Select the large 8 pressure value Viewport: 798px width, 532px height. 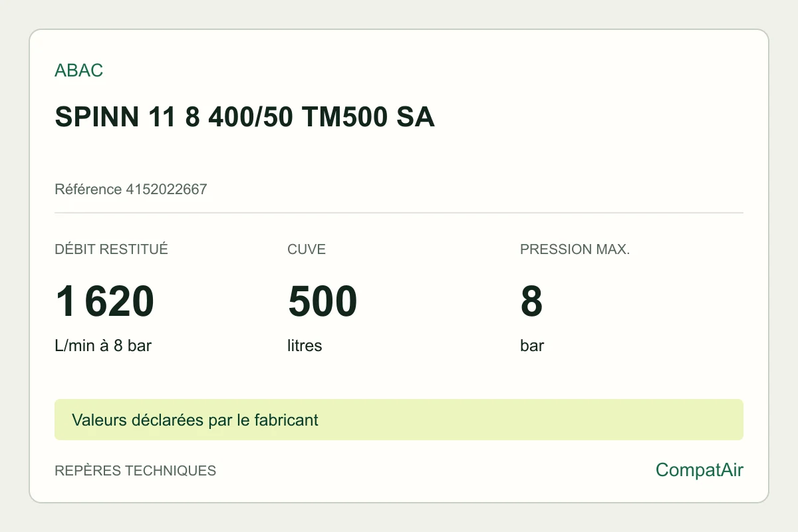531,301
